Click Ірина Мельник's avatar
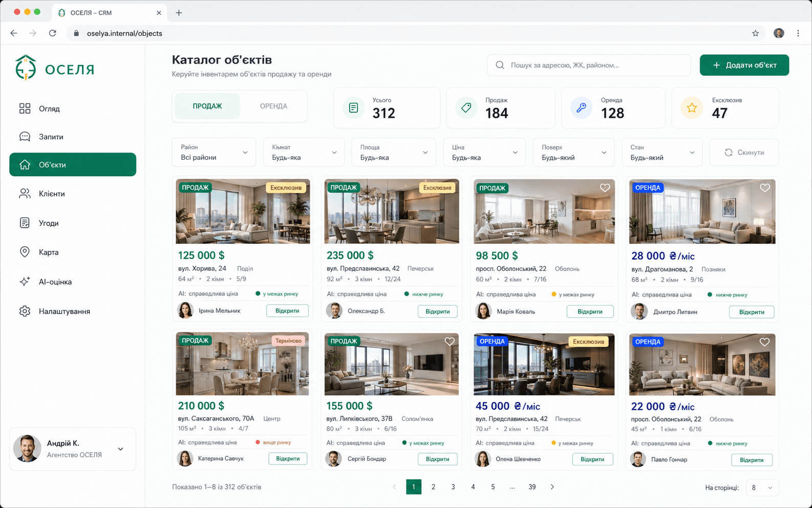The image size is (812, 508). pyautogui.click(x=185, y=310)
